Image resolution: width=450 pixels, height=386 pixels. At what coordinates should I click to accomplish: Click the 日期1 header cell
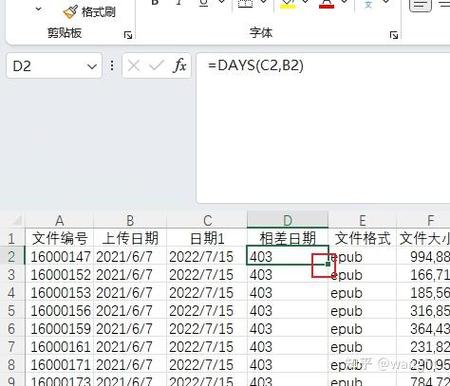(207, 238)
